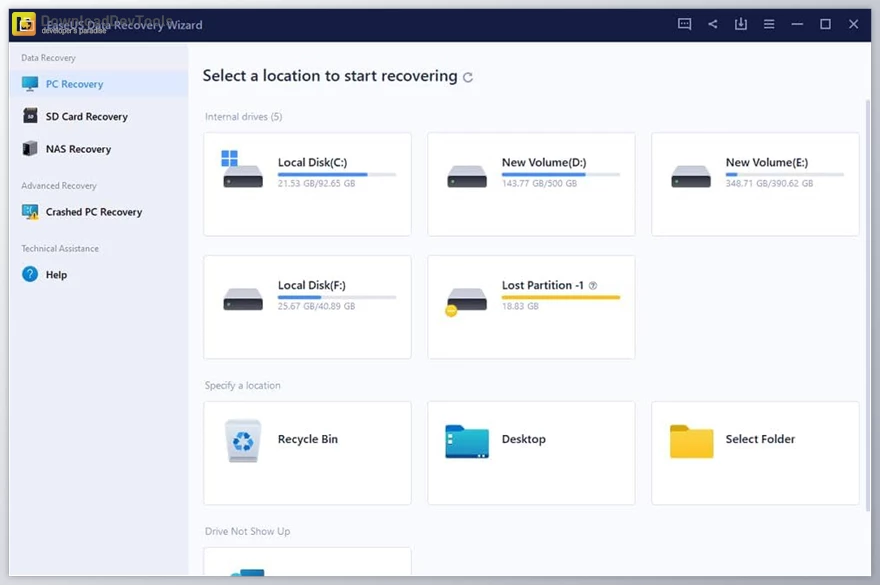Click the Internal drives (5) heading

[244, 117]
